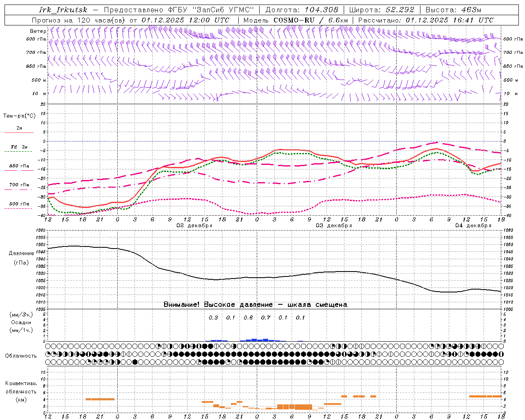Select the longitude value 'Долгота: 104.308'

click(x=302, y=10)
